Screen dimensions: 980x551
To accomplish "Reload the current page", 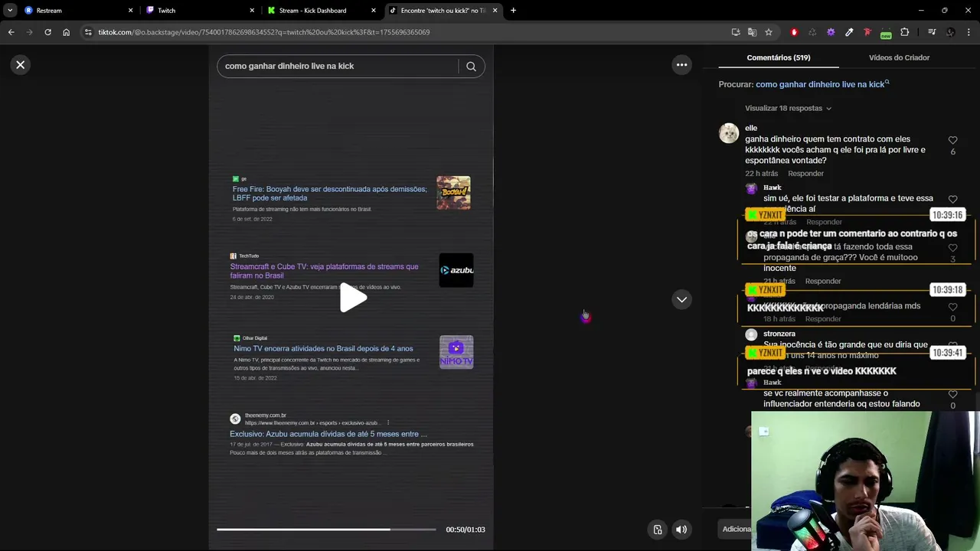I will [x=47, y=32].
